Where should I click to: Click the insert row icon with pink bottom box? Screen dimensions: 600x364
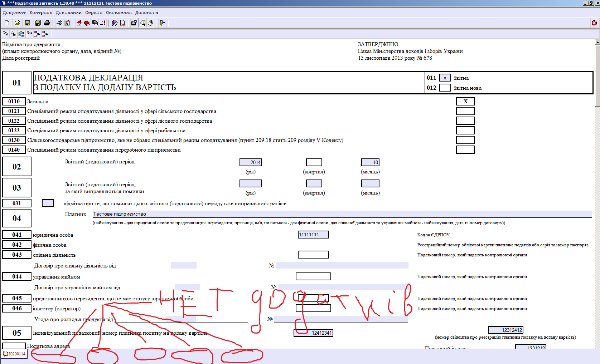point(45,34)
